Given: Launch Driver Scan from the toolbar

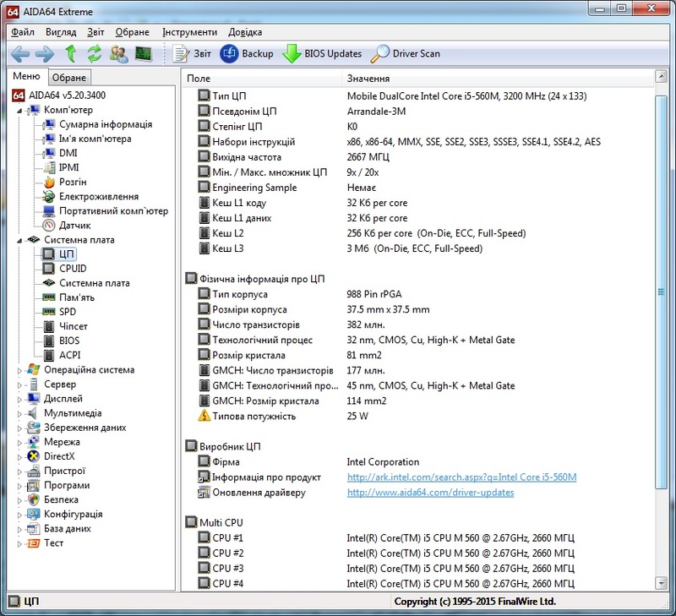Looking at the screenshot, I should [x=405, y=54].
